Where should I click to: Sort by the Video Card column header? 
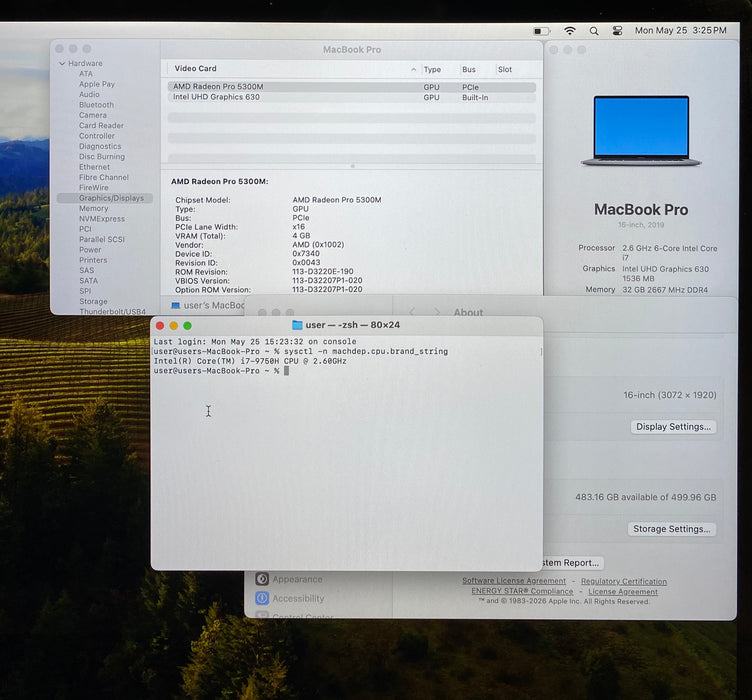[x=195, y=69]
